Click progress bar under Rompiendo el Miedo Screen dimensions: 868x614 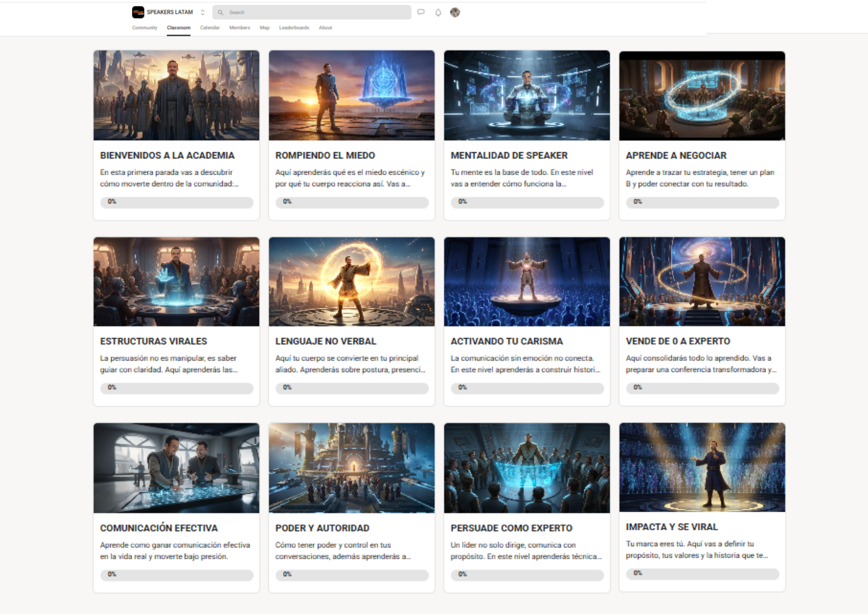point(352,202)
